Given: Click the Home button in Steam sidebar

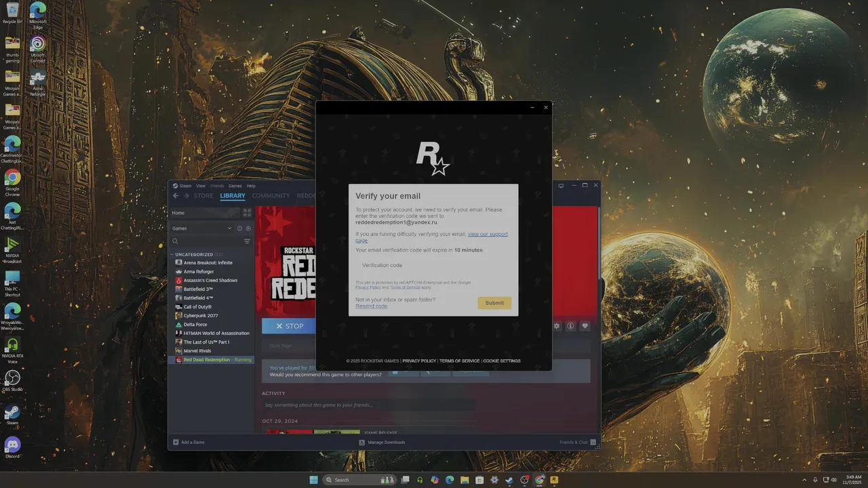Looking at the screenshot, I should click(204, 213).
